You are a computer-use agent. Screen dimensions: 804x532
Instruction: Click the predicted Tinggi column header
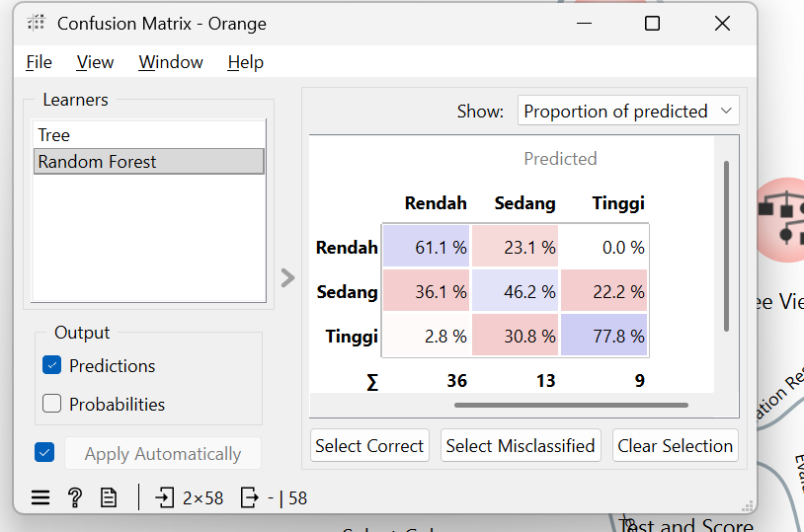pyautogui.click(x=618, y=203)
